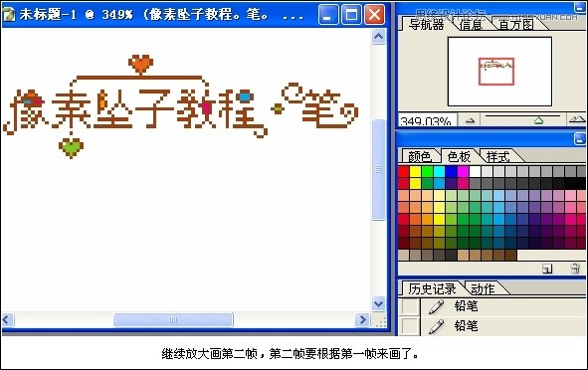This screenshot has width=588, height=370.
Task: Maximize the 未标题-1 document window
Action: 351,15
